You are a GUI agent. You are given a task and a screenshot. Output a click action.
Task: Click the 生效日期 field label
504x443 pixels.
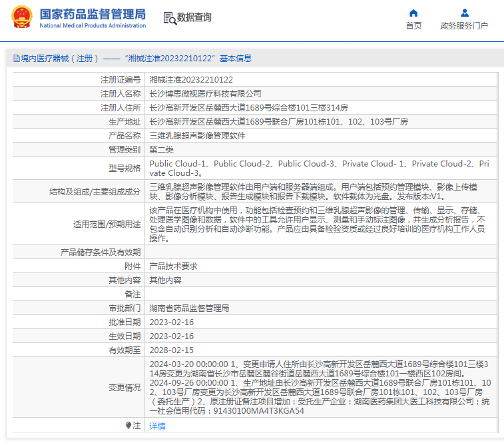tap(125, 336)
